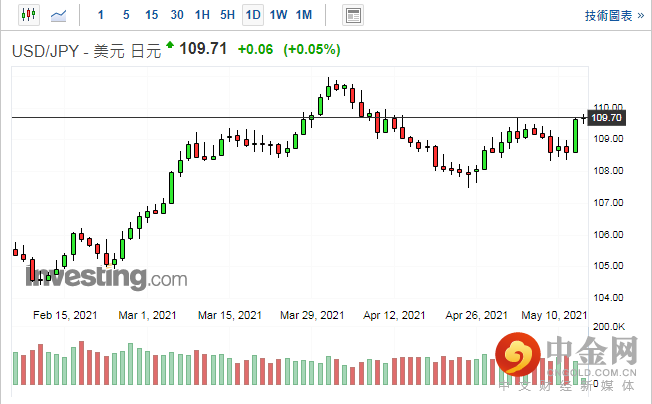Click the USD/JPY - 美元 日元 title
652x404 pixels.
tap(86, 51)
